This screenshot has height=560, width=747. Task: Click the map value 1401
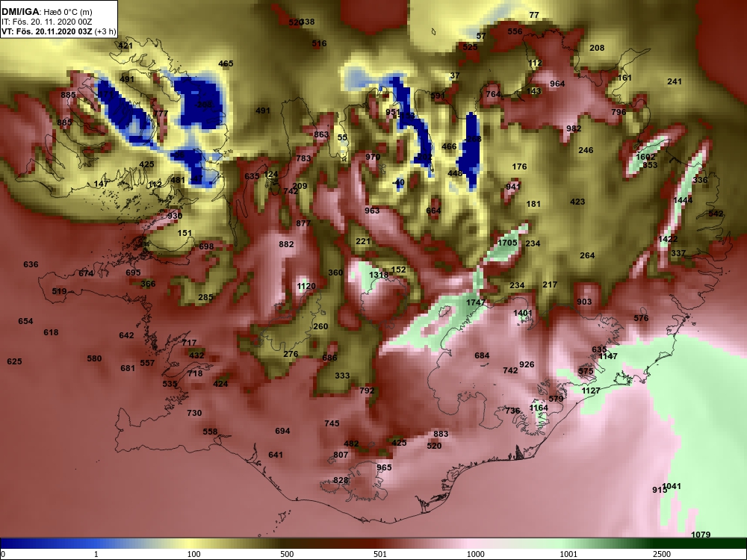pyautogui.click(x=523, y=313)
